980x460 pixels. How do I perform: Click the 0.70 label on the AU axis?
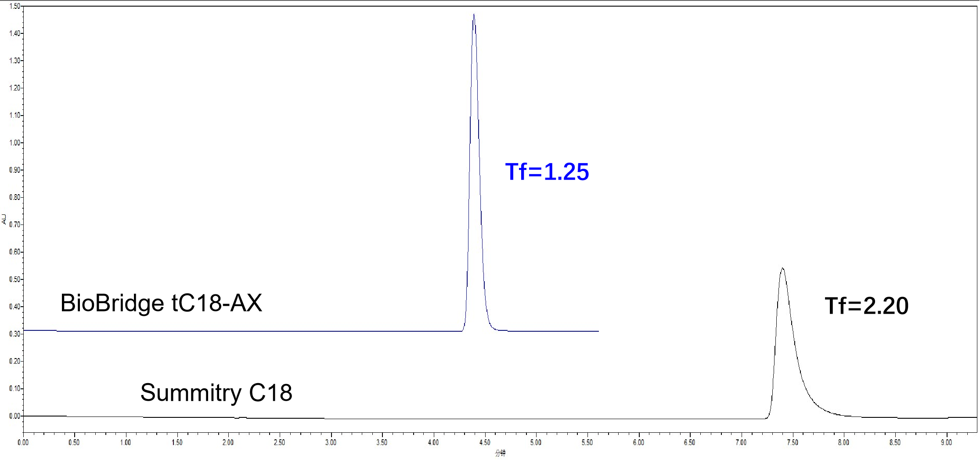(x=14, y=225)
